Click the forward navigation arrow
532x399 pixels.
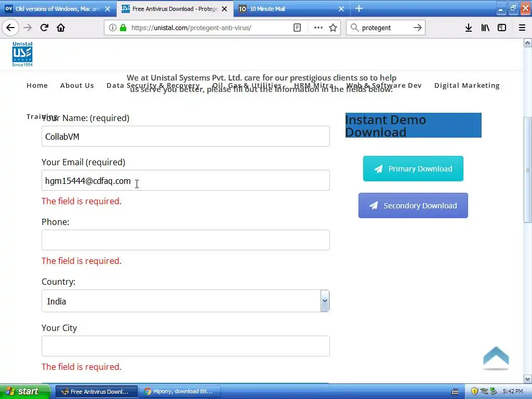pos(28,28)
